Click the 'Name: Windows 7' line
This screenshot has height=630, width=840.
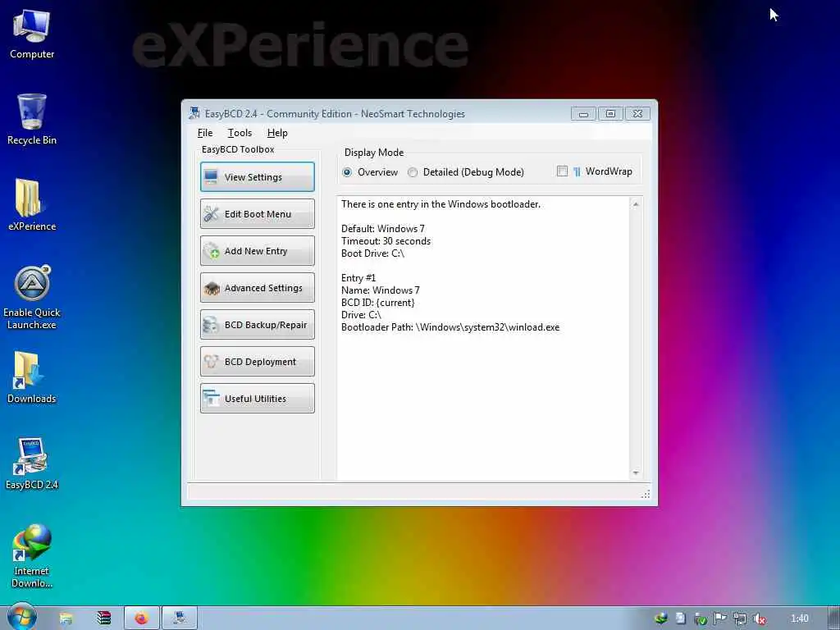coord(381,290)
